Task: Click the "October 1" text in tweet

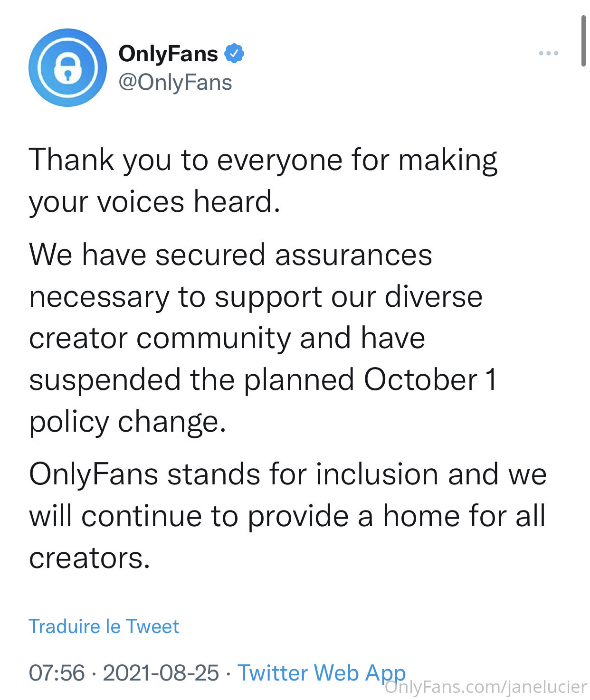Action: pos(430,379)
